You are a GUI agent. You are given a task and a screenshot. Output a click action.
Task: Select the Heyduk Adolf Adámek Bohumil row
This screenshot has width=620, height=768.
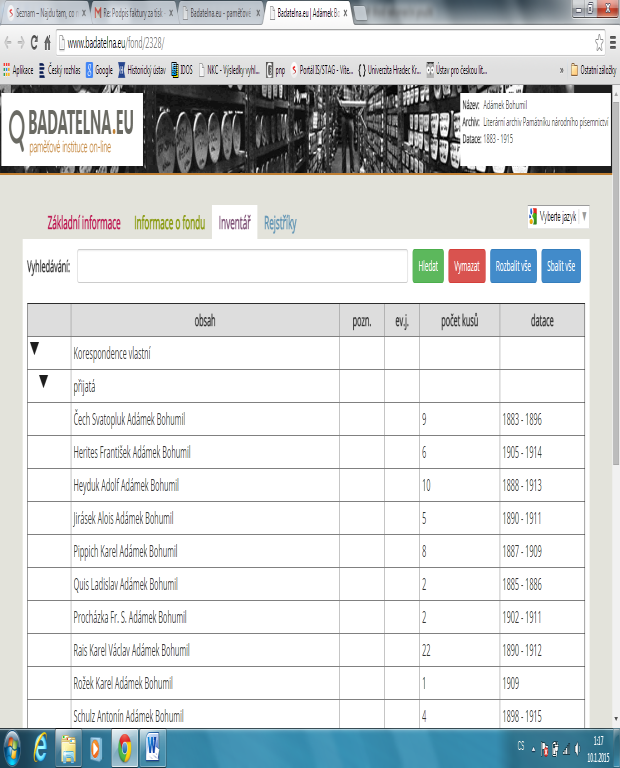(x=306, y=485)
